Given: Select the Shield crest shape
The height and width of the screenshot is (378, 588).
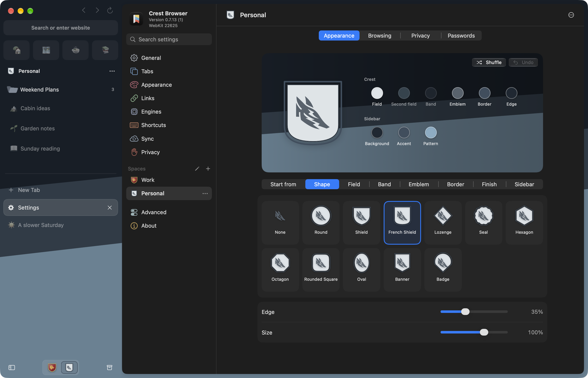Looking at the screenshot, I should (361, 222).
